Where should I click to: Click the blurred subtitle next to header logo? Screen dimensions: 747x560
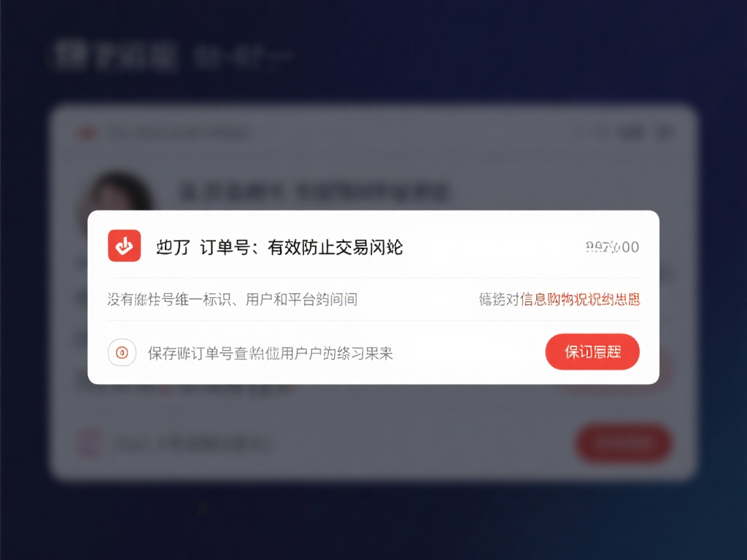[x=244, y=57]
